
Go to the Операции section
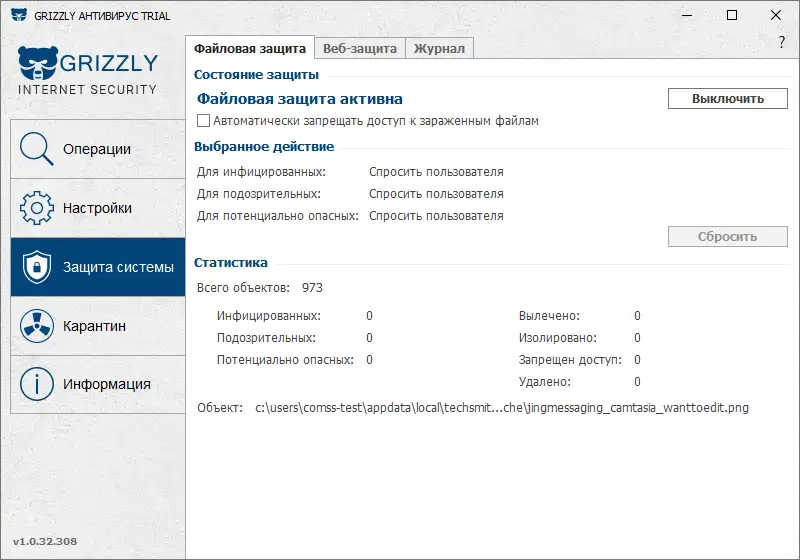coord(97,149)
